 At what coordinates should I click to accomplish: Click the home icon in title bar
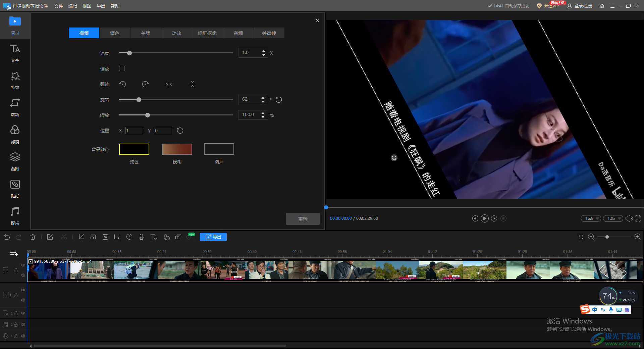602,6
